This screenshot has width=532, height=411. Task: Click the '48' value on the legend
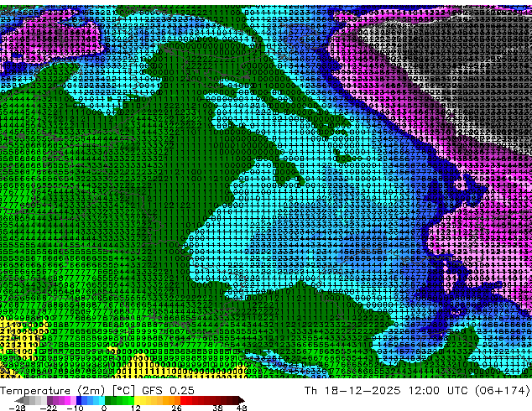click(242, 408)
